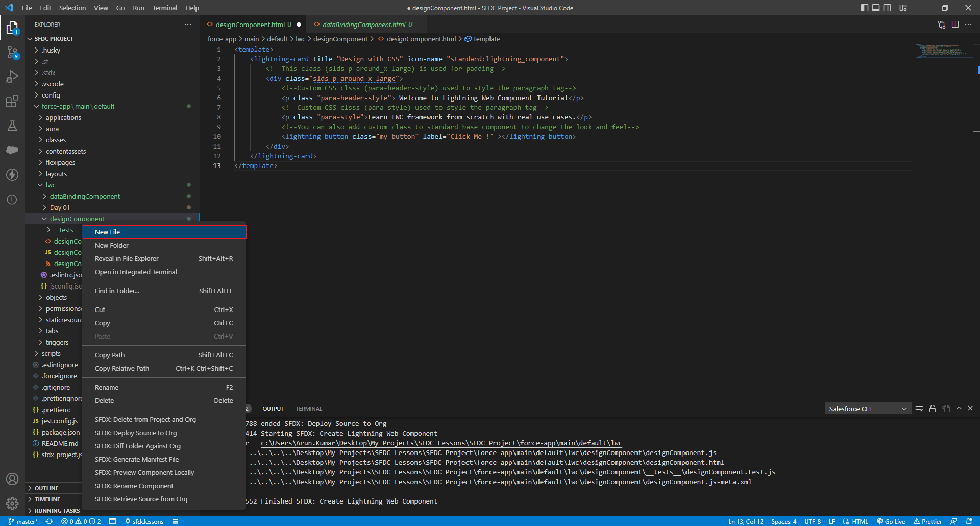This screenshot has height=526, width=980.
Task: Clear the output panel
Action: click(919, 409)
